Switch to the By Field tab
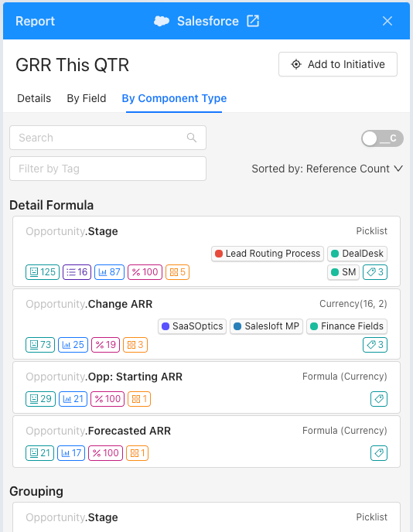This screenshot has height=532, width=413. 87,98
